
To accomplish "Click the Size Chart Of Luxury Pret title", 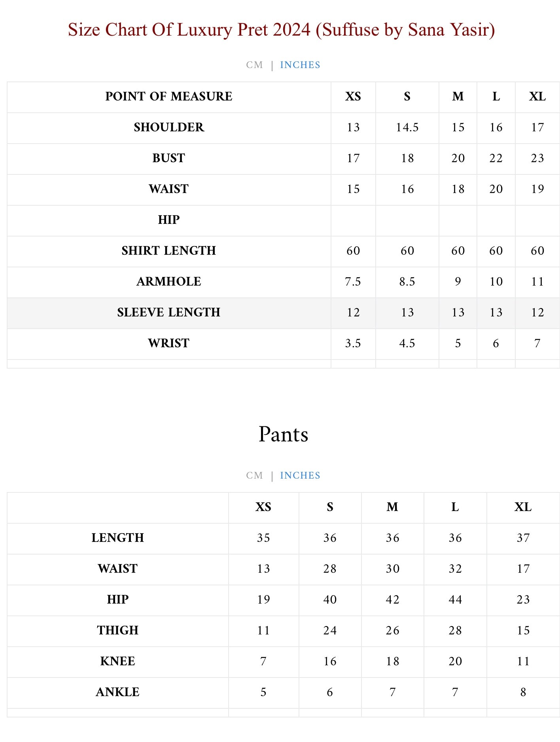I will click(x=281, y=30).
